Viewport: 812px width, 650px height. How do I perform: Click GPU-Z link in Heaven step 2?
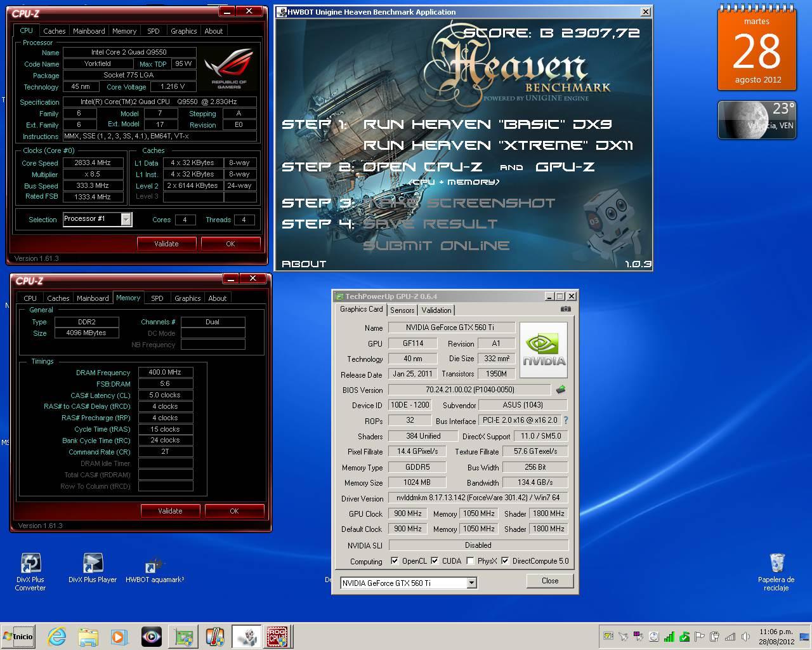565,167
